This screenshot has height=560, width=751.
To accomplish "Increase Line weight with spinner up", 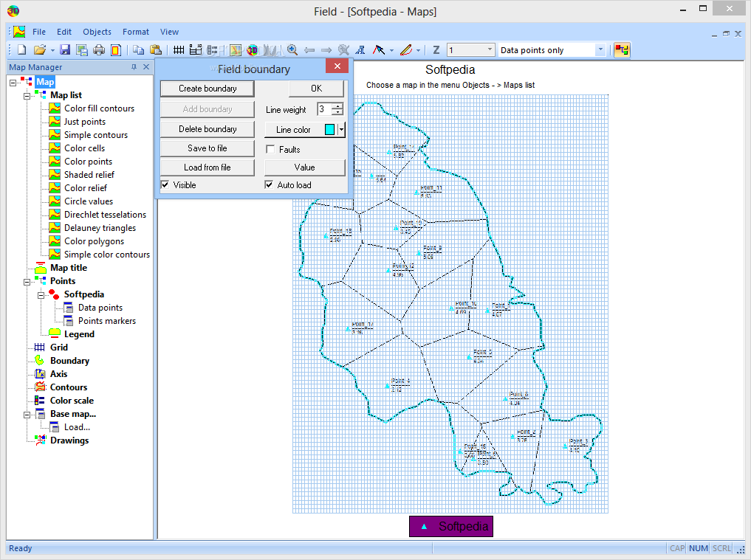I will point(338,106).
